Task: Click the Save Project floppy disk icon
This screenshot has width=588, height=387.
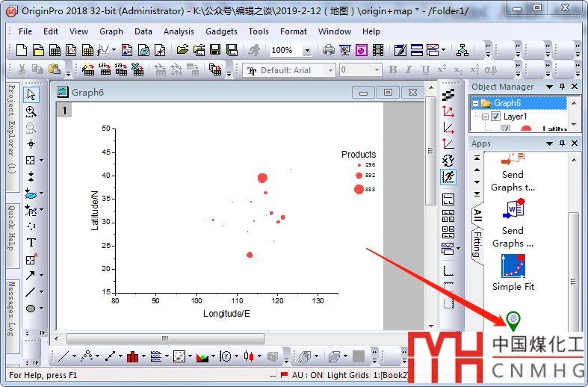Action: click(x=215, y=51)
